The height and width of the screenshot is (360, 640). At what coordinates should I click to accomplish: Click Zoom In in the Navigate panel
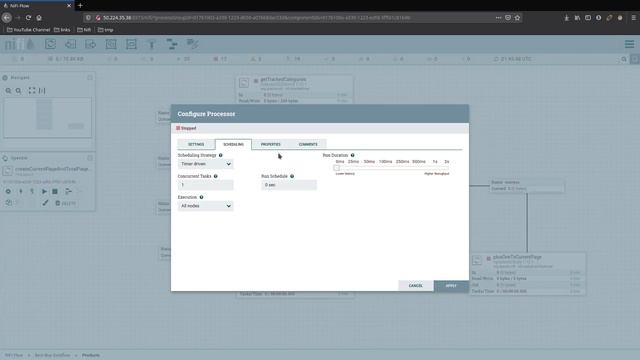[8, 91]
